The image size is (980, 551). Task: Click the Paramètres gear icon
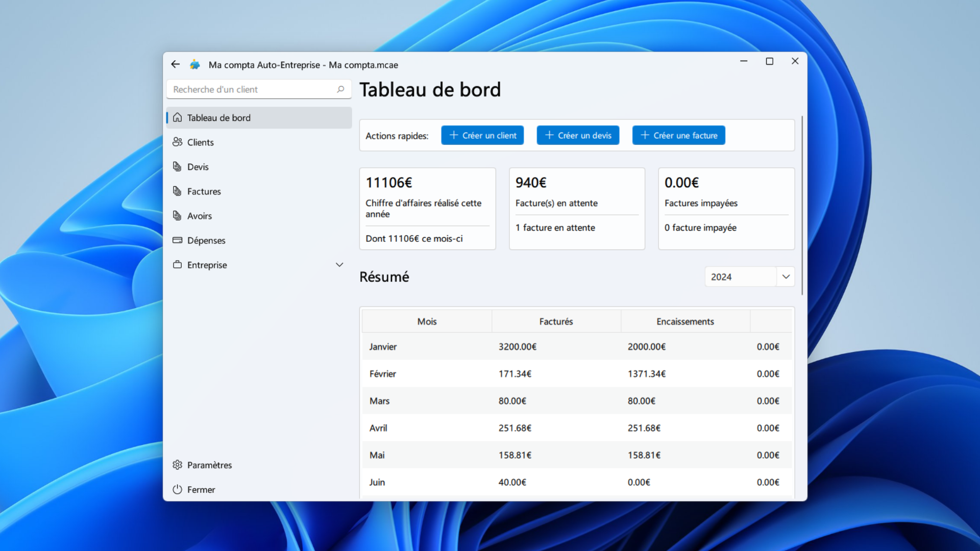[177, 464]
